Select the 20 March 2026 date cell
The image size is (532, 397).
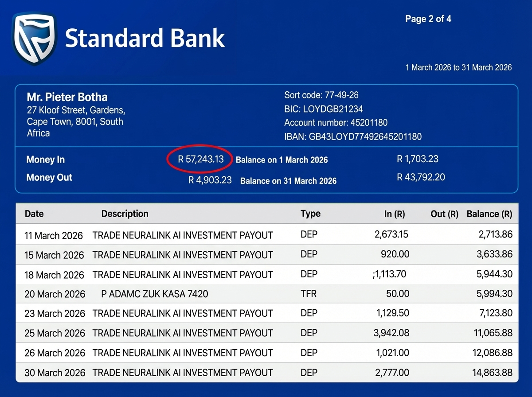coord(55,294)
